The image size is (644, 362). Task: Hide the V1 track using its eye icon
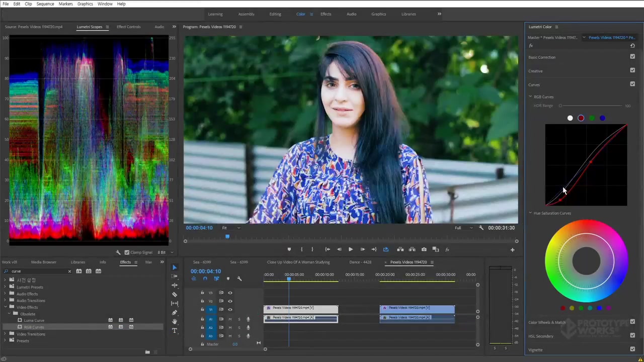pyautogui.click(x=230, y=309)
